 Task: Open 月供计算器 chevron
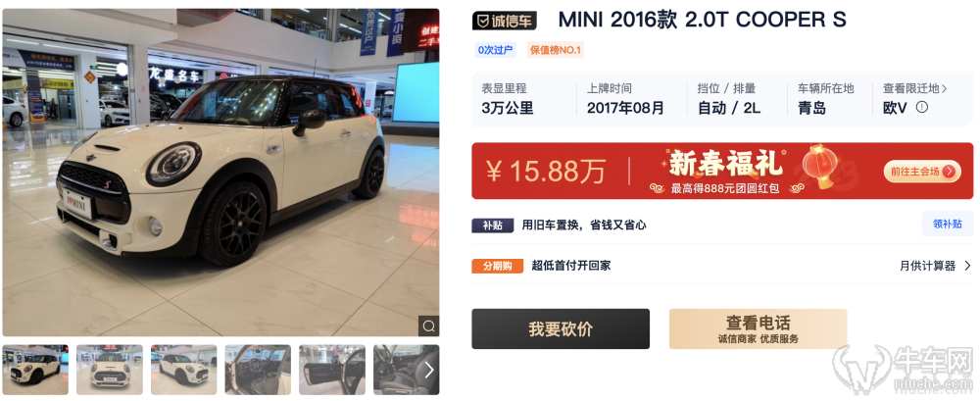(x=967, y=266)
